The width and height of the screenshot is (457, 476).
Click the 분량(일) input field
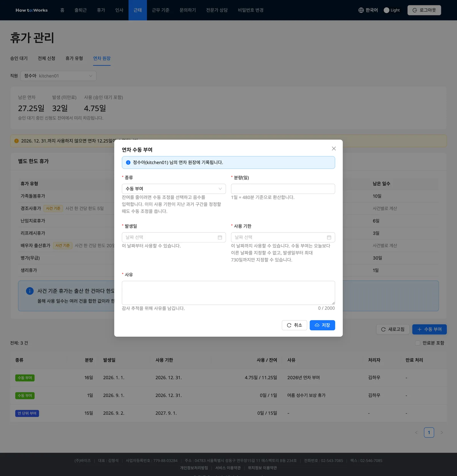pyautogui.click(x=283, y=189)
